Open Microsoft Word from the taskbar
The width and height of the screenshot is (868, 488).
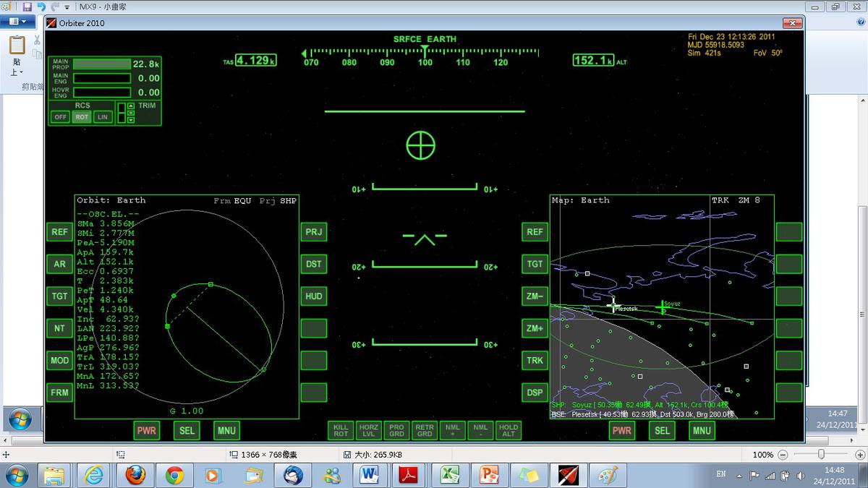coord(370,475)
